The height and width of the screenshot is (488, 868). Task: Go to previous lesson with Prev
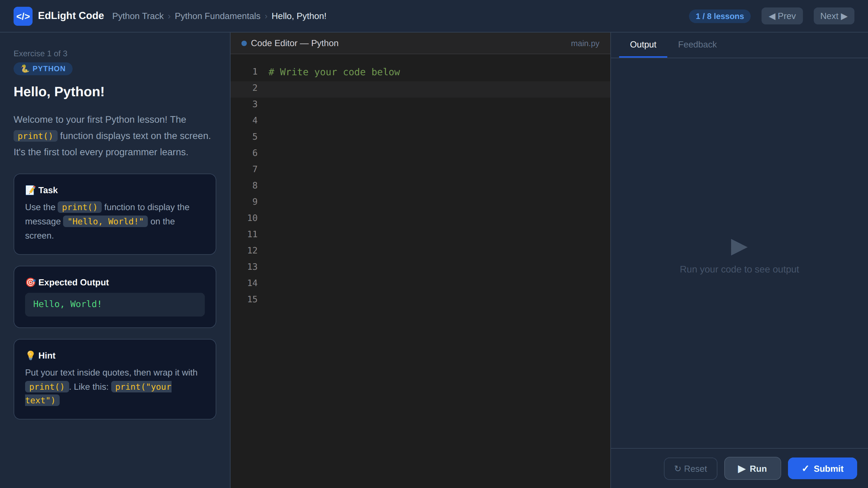pos(782,16)
